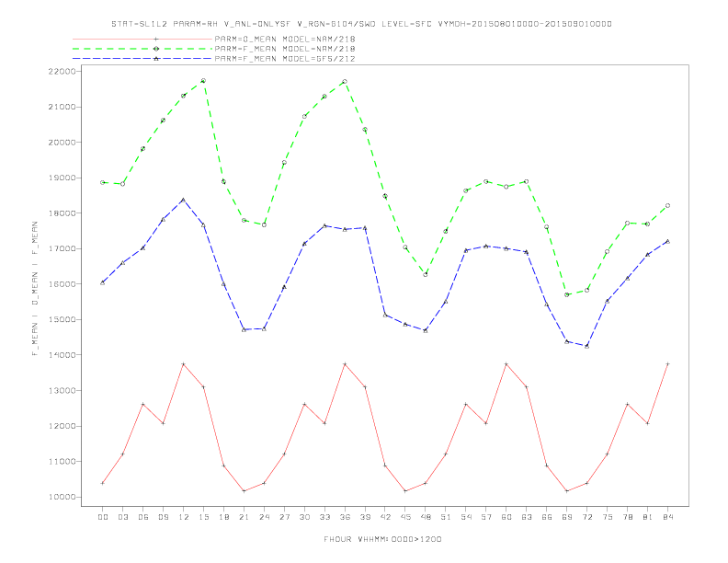Click the vertical y-axis title F_MEAN | O_MEAN | F_MEAN
This screenshot has height=563, width=728.
[x=35, y=289]
